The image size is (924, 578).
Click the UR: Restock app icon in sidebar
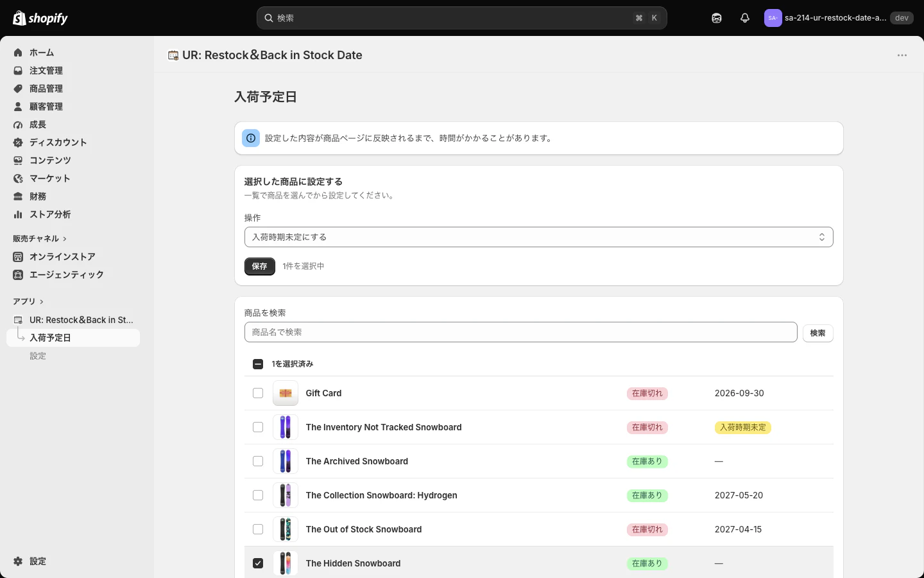click(18, 320)
